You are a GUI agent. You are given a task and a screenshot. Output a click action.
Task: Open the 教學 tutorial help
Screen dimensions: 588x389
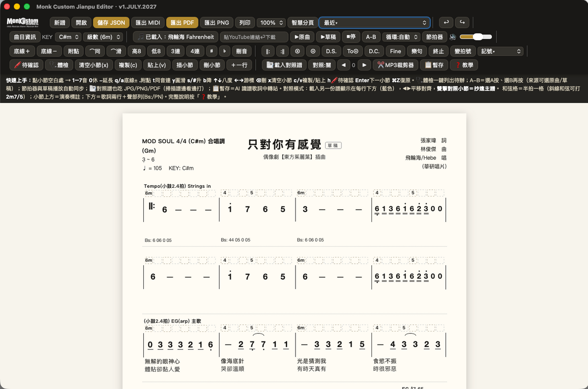coord(464,65)
